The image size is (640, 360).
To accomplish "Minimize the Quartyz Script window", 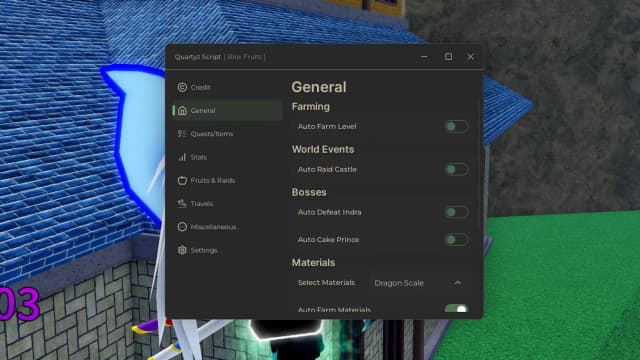I will (x=424, y=57).
